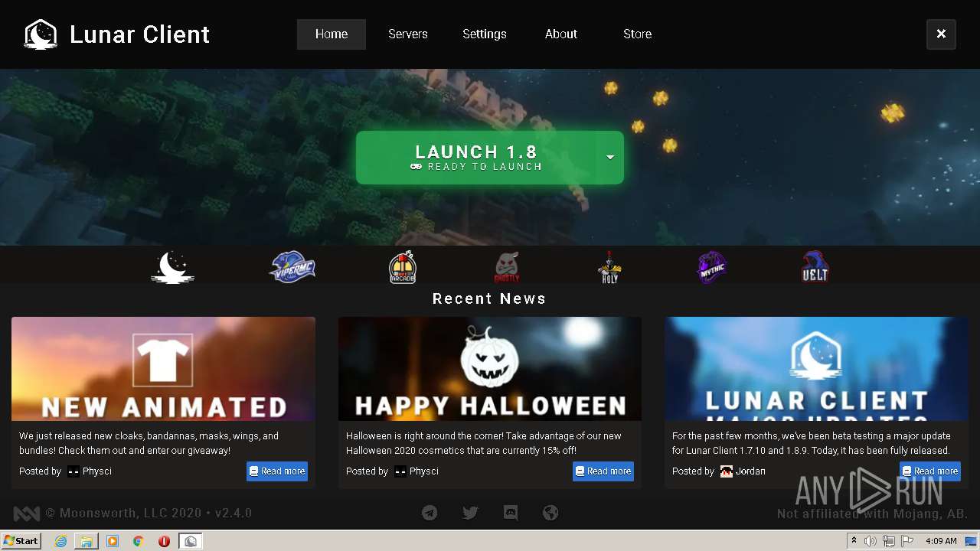Image resolution: width=980 pixels, height=551 pixels.
Task: Select the Holy server icon
Action: tap(610, 268)
